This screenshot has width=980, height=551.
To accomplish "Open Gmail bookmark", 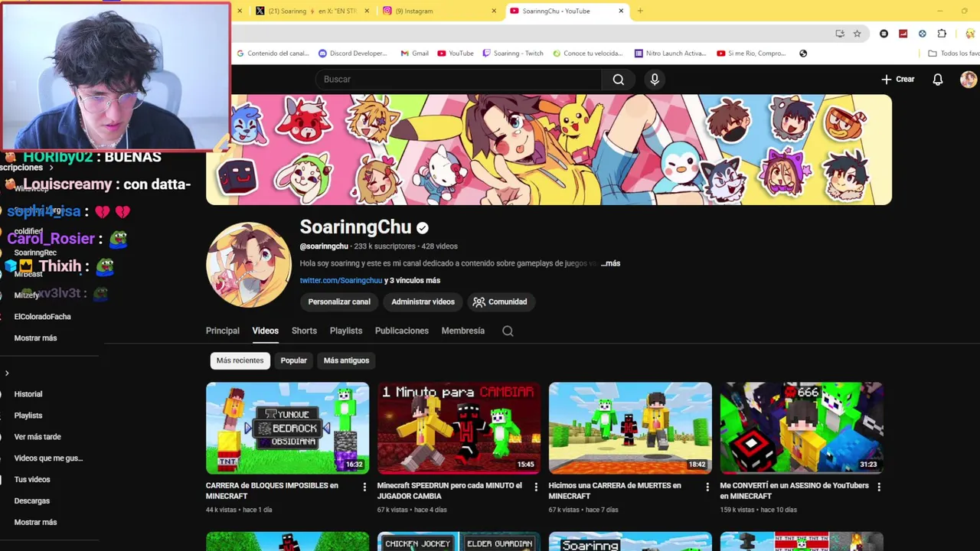I will (x=414, y=54).
